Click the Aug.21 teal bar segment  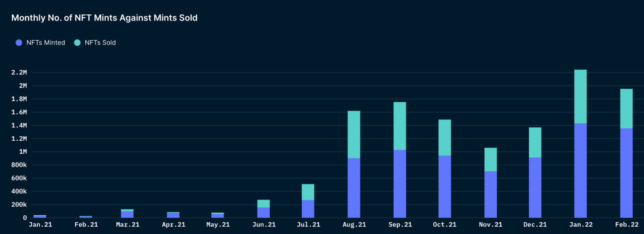click(x=354, y=135)
